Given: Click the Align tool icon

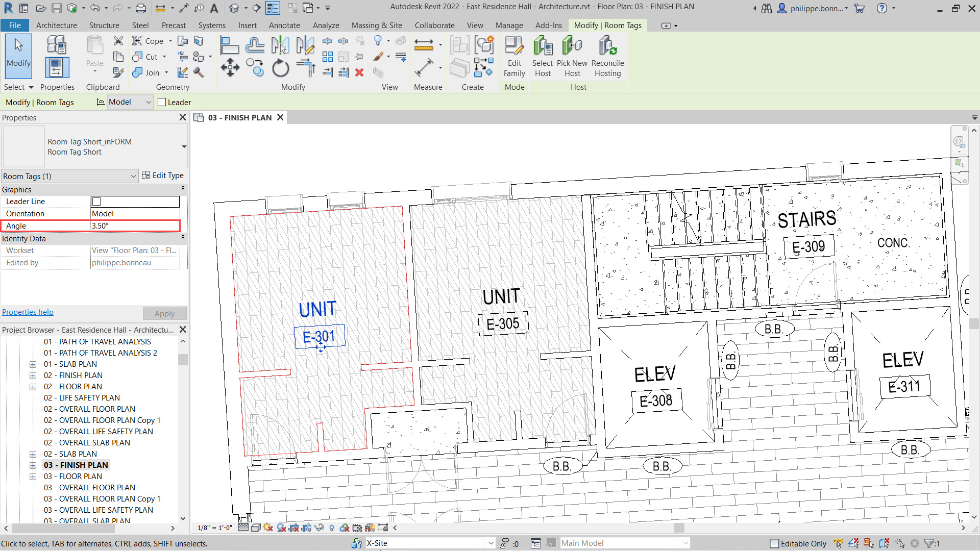Looking at the screenshot, I should pos(230,45).
